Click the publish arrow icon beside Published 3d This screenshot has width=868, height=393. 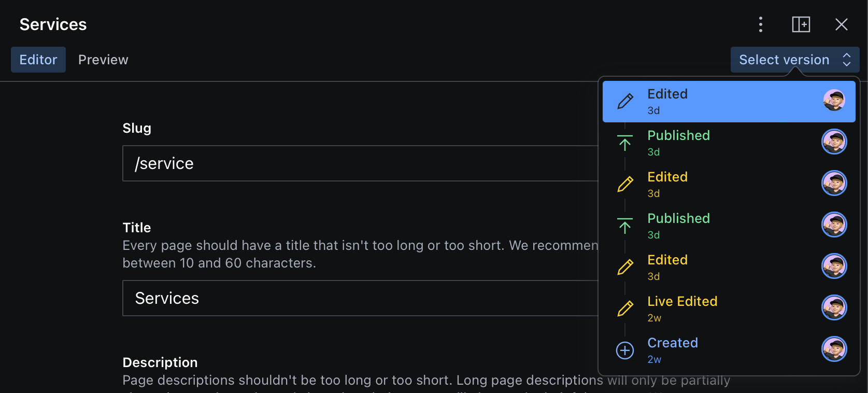pyautogui.click(x=625, y=142)
